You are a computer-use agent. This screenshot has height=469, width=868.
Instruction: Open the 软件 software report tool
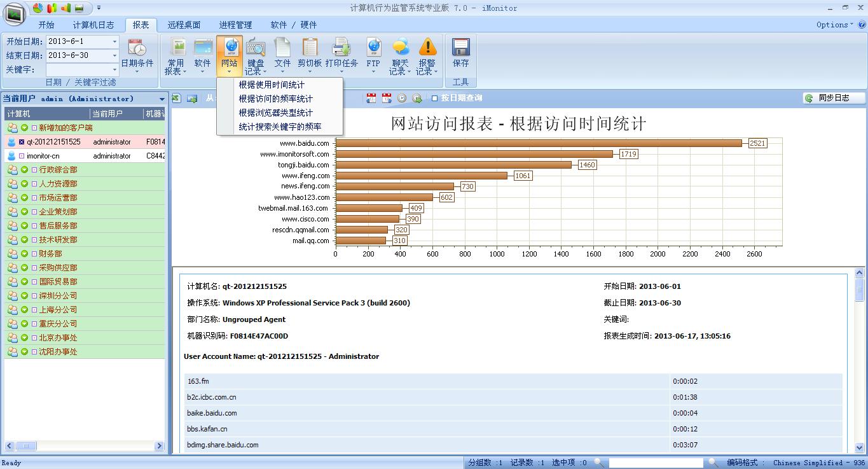202,55
